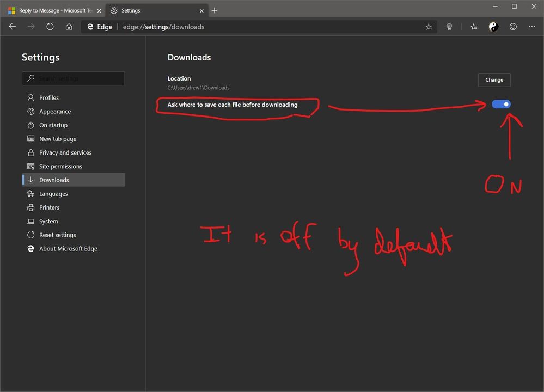
Task: Click the Reset settings circular arrow icon
Action: [31, 235]
